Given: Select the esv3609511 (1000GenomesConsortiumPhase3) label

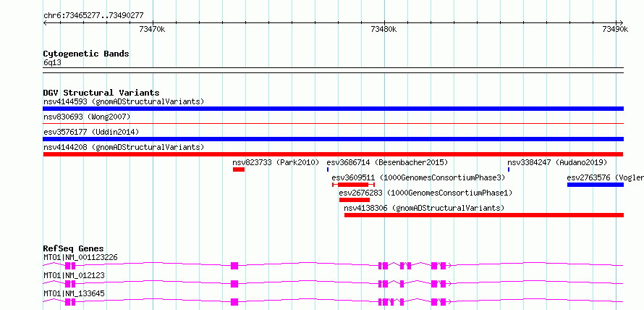Looking at the screenshot, I should [418, 178].
